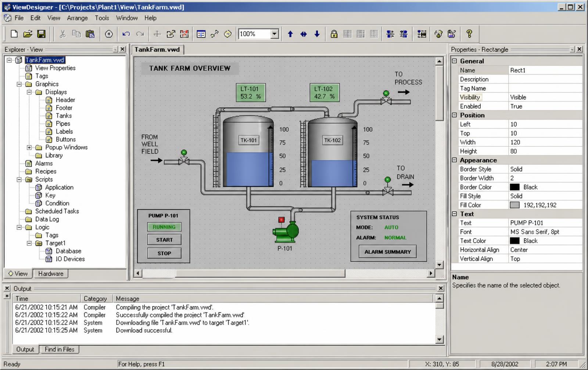The width and height of the screenshot is (588, 370).
Task: Click the New file toolbar icon
Action: [14, 34]
